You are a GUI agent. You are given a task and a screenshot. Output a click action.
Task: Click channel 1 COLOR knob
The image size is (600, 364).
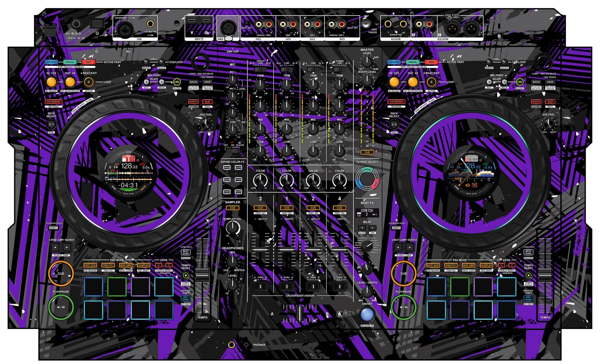[287, 180]
